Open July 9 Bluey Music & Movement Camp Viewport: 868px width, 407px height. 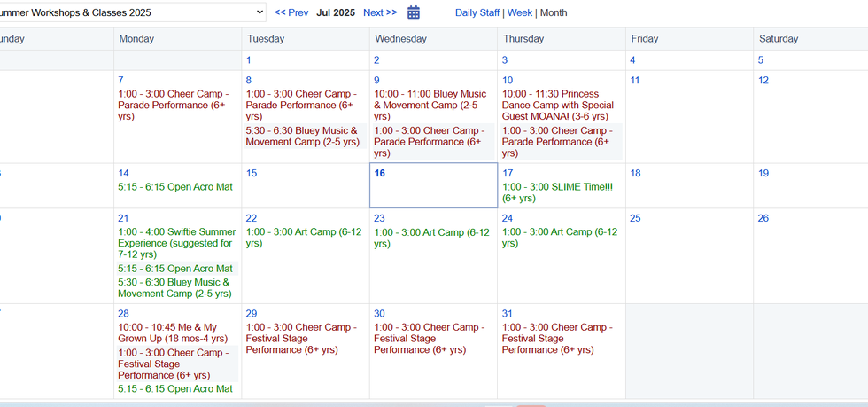[430, 106]
